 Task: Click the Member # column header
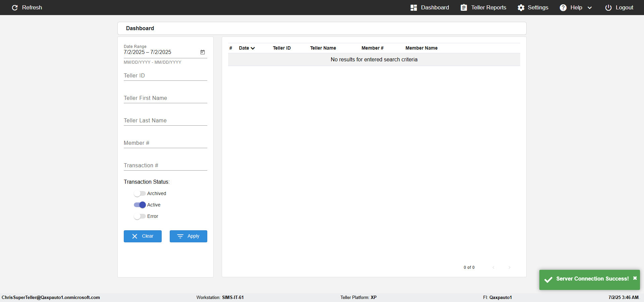tap(372, 48)
